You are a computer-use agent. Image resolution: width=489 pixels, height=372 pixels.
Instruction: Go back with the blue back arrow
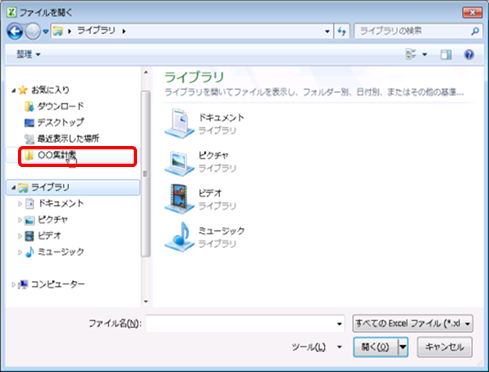(15, 31)
